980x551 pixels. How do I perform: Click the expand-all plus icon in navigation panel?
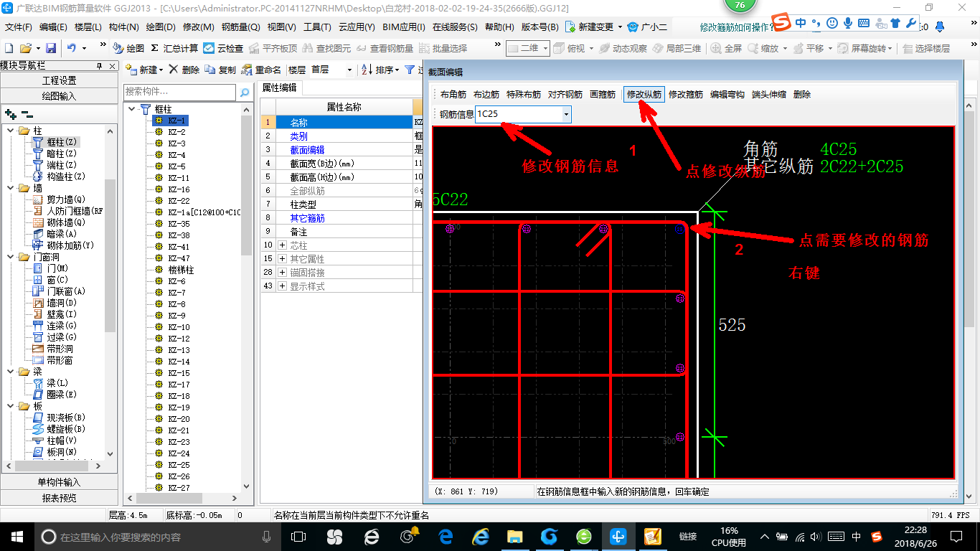click(11, 113)
